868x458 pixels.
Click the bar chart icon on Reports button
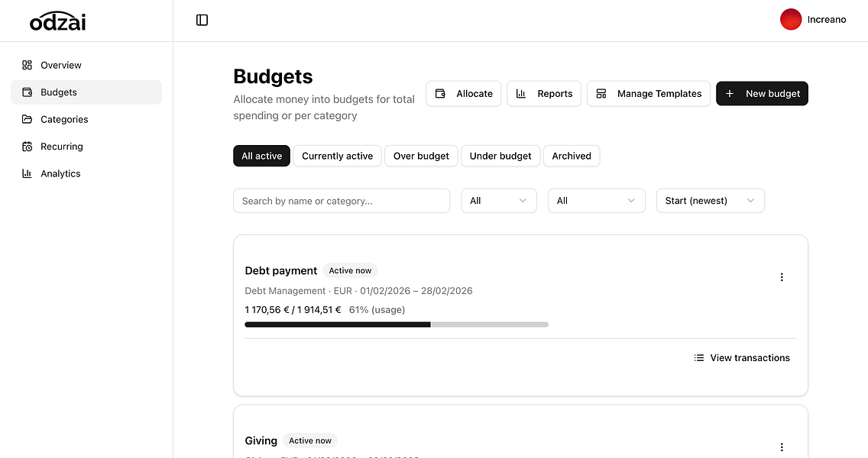point(521,93)
